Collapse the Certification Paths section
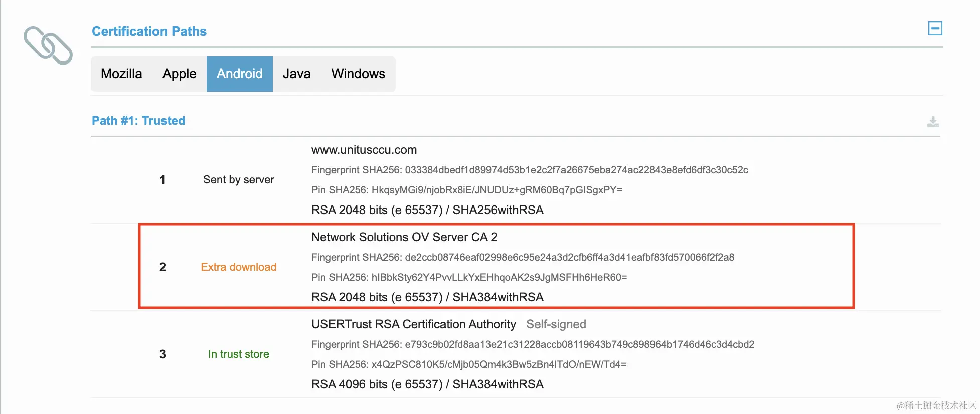 935,28
